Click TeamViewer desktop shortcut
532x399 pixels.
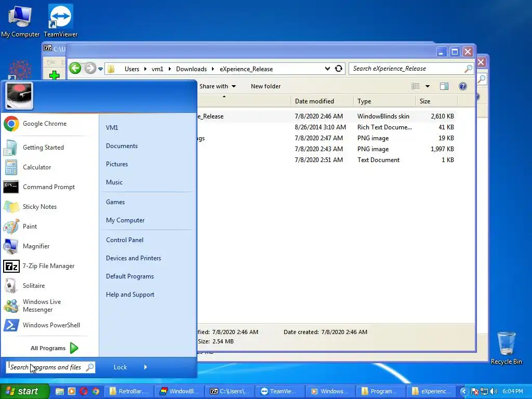tap(60, 21)
